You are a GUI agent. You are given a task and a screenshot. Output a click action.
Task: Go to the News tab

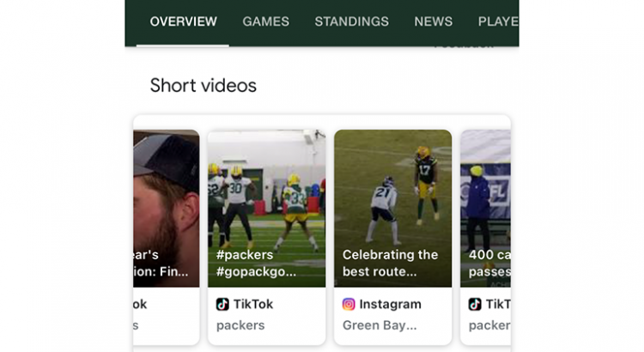(x=433, y=21)
